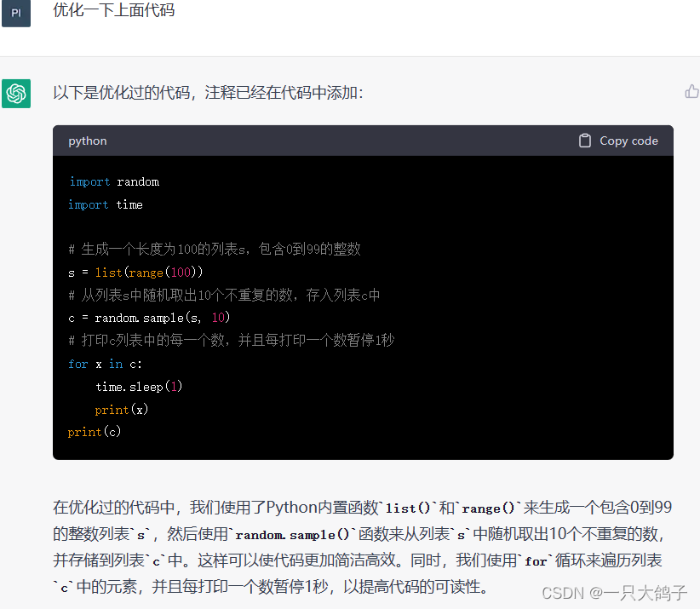Screen dimensions: 700x609
Task: Click the Copy code button
Action: (x=618, y=141)
